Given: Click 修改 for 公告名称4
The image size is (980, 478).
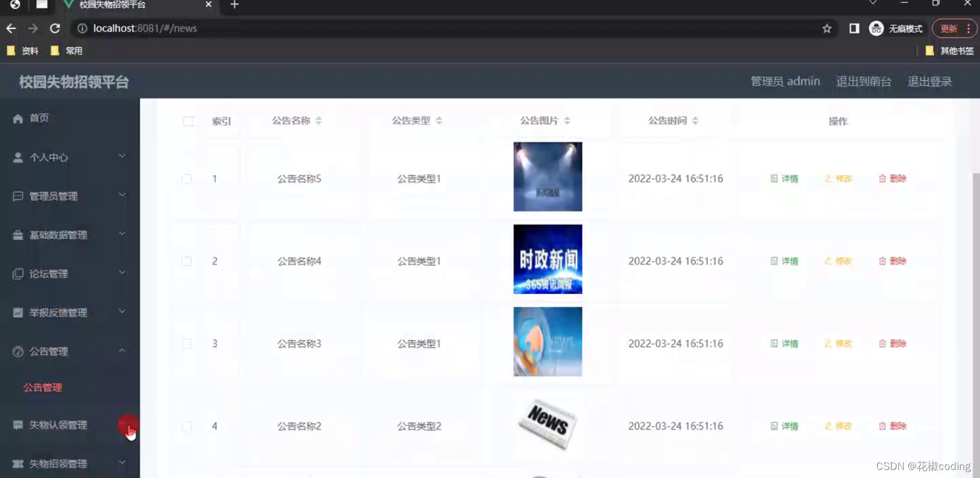Looking at the screenshot, I should pos(838,261).
